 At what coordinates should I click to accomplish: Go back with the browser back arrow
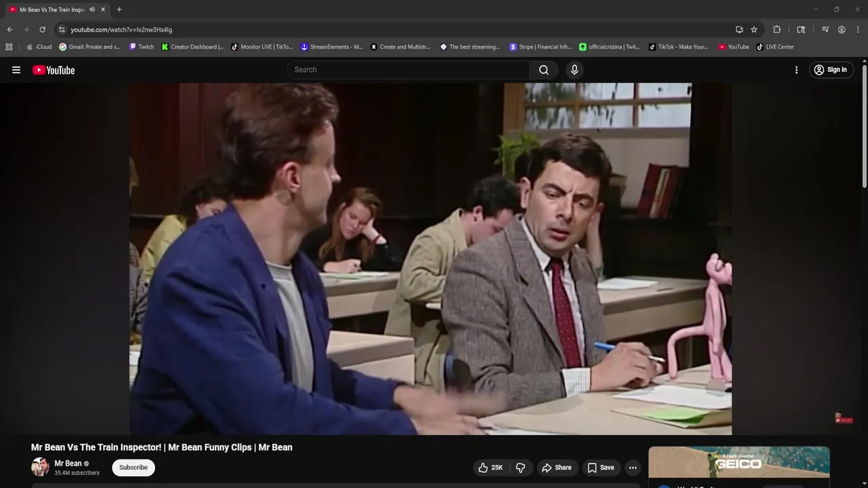pyautogui.click(x=9, y=30)
